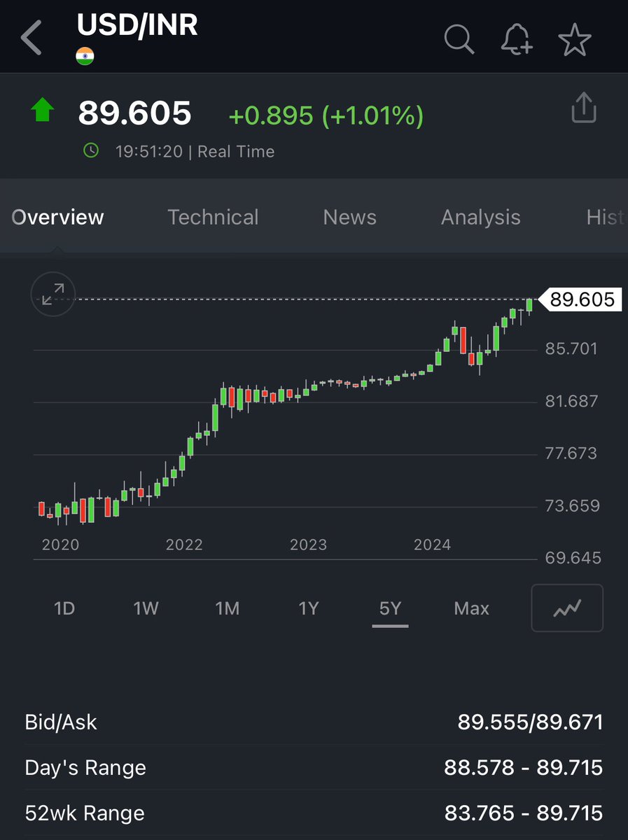Toggle the 5Y timeframe selection
Screen dimensions: 628x840
[390, 608]
